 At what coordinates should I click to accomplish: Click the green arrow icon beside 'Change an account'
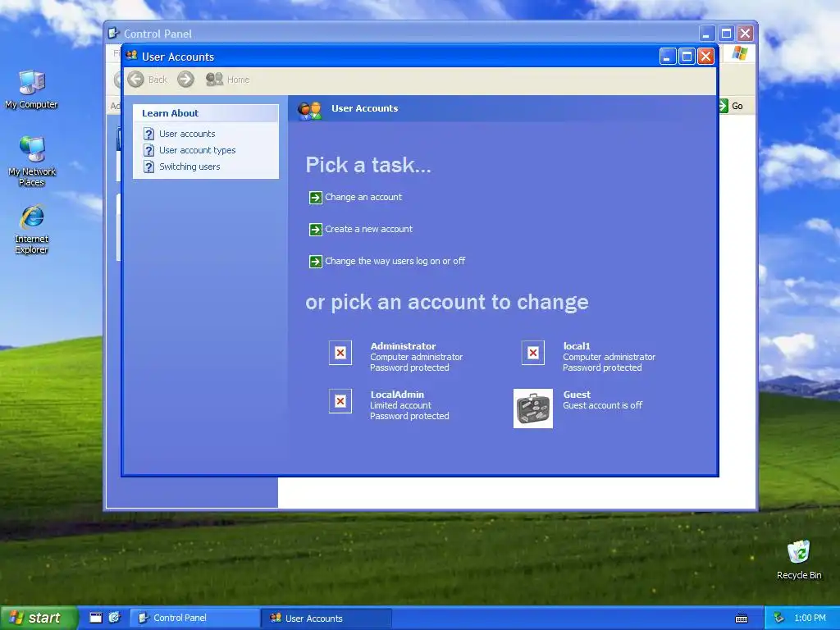pyautogui.click(x=316, y=198)
